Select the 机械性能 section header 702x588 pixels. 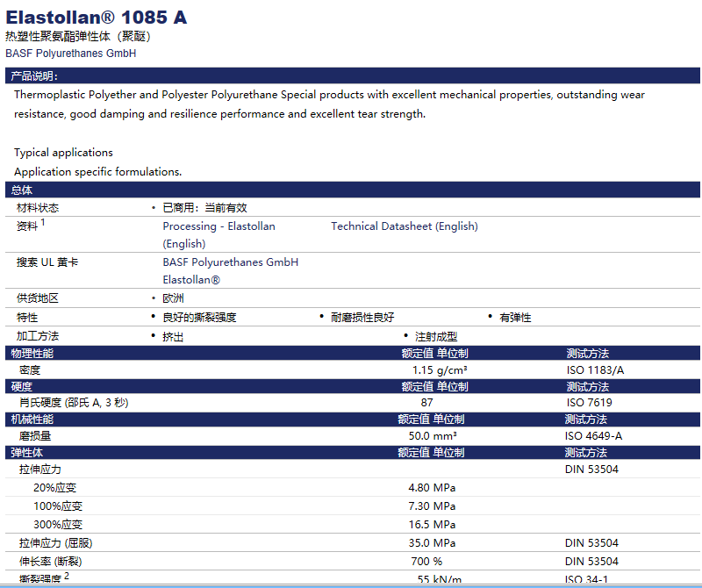pos(353,419)
